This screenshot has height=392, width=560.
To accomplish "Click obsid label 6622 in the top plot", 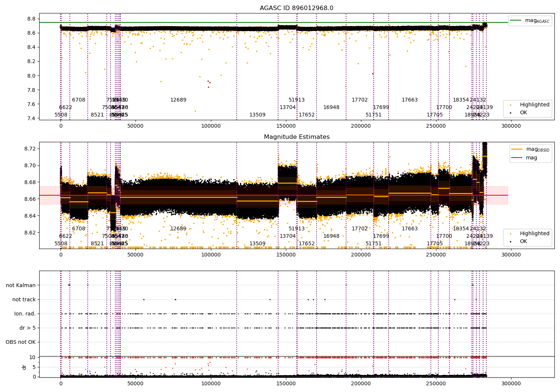I will (65, 107).
